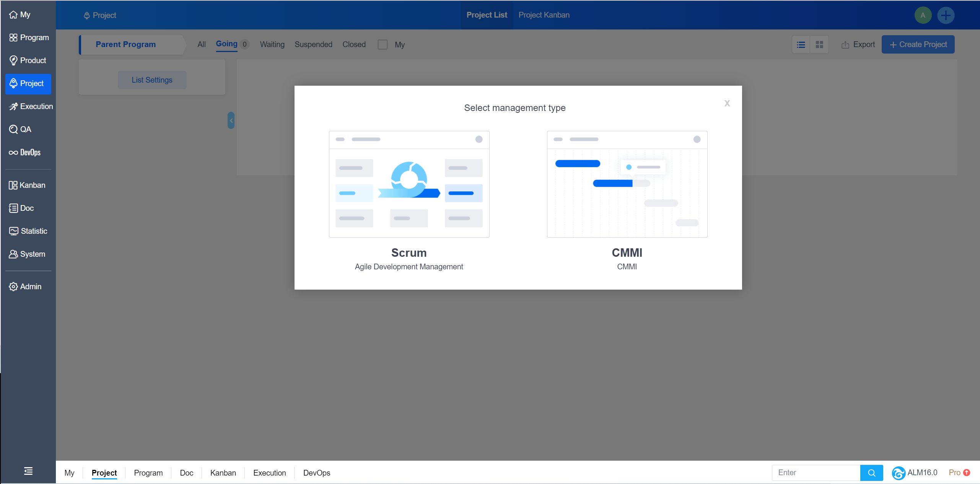The width and height of the screenshot is (980, 484).
Task: Click the search magnifier button
Action: click(871, 473)
